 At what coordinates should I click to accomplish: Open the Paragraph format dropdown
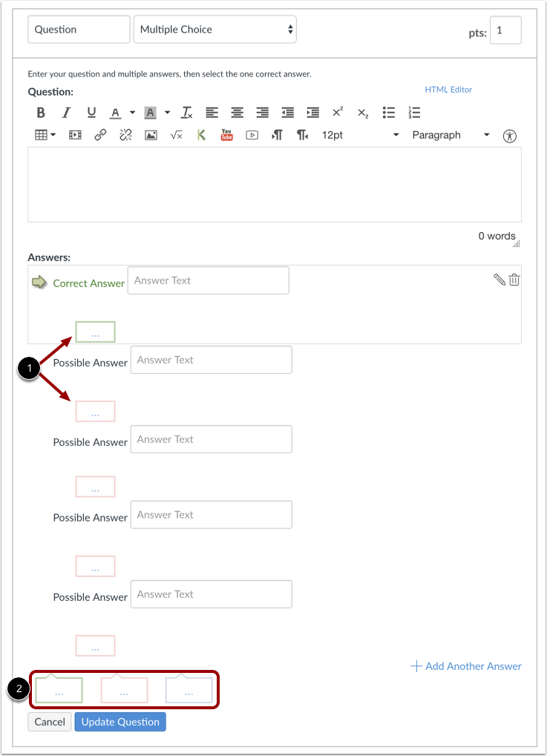pos(451,135)
